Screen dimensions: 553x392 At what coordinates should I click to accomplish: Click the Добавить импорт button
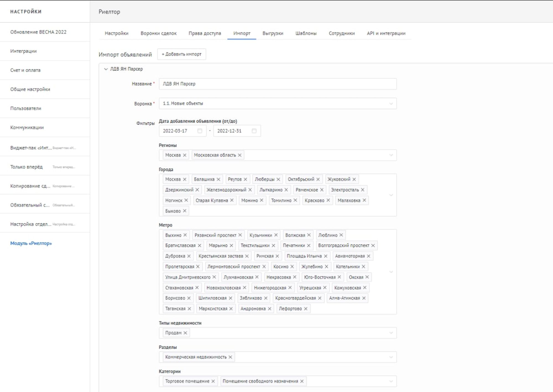[x=182, y=54]
